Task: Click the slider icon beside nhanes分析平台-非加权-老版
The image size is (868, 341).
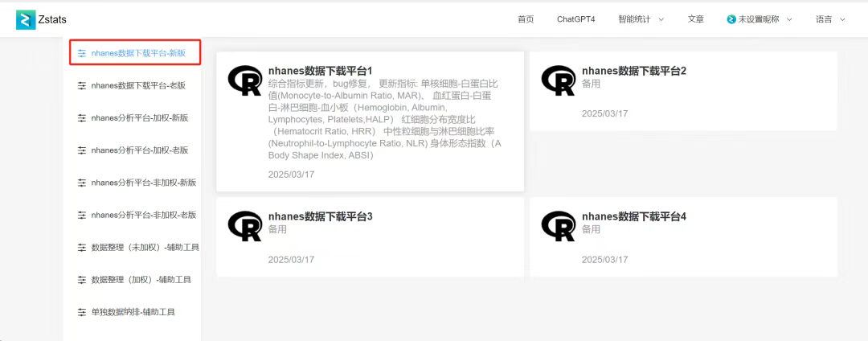Action: [x=82, y=215]
